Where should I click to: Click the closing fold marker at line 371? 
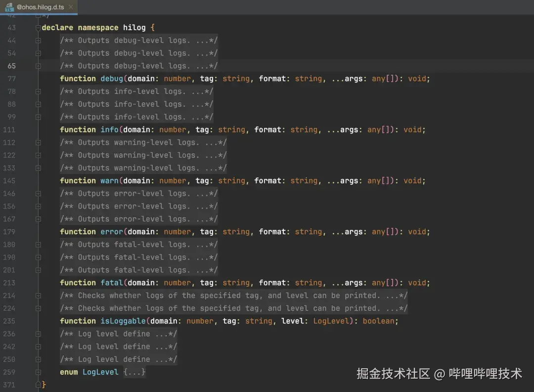tap(38, 385)
